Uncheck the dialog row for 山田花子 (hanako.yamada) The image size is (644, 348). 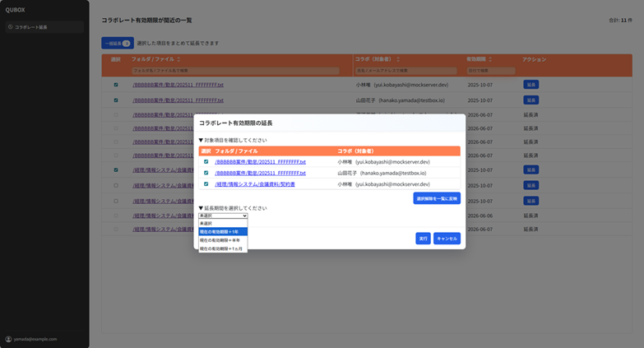(206, 173)
